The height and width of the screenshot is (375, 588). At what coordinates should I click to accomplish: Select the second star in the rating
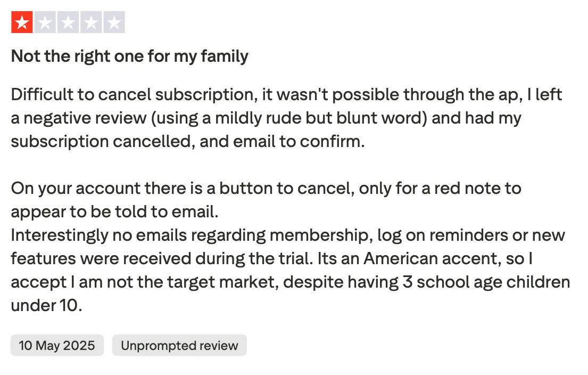(45, 21)
